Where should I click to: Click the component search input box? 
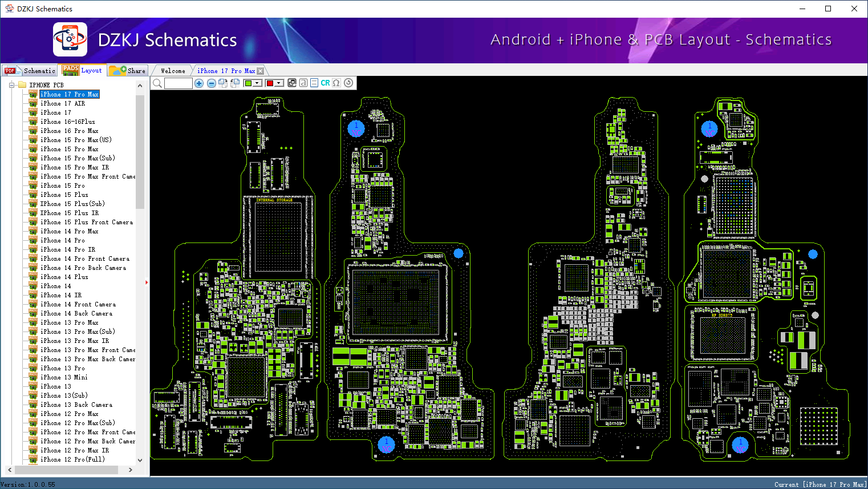tap(179, 83)
